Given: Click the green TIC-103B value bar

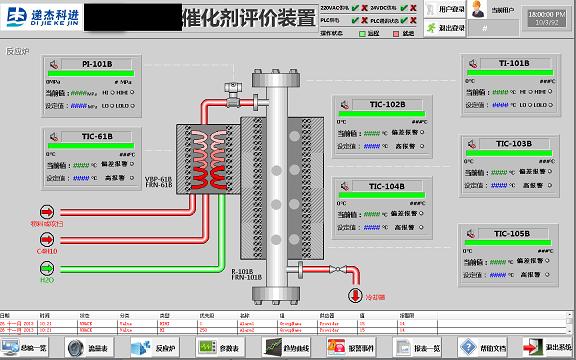Looking at the screenshot, I should pos(509,153).
